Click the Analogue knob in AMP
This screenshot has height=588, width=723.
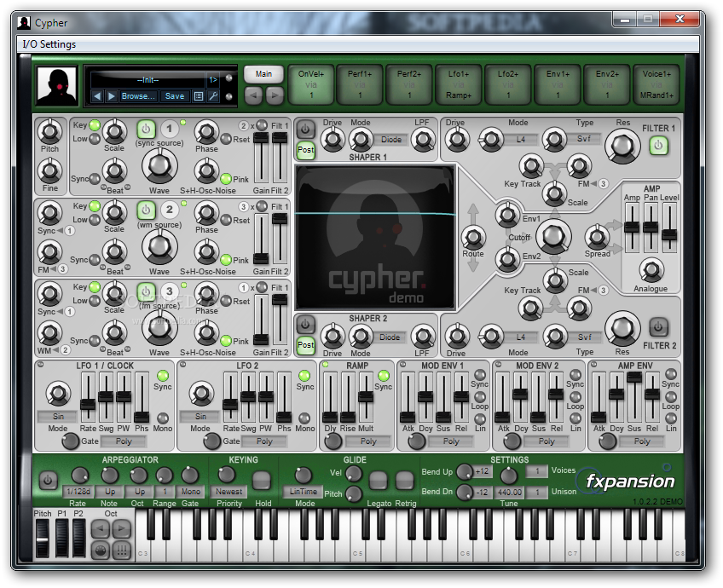coord(651,270)
